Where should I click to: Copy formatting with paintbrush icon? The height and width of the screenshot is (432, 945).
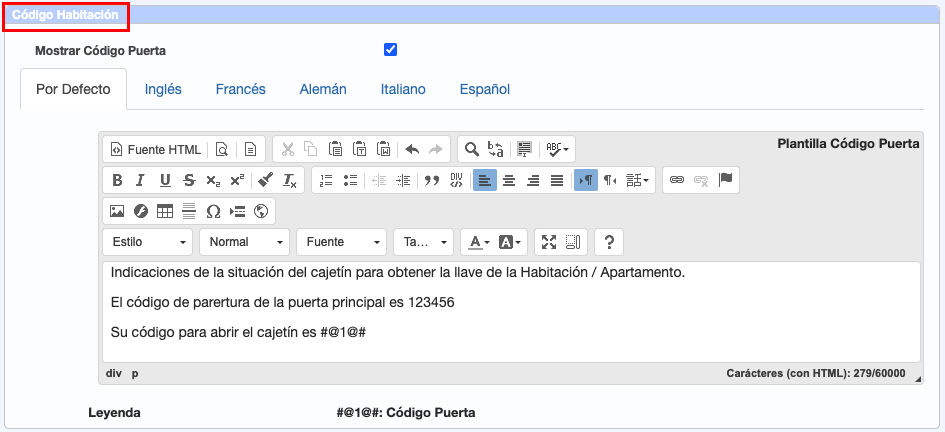click(x=266, y=180)
